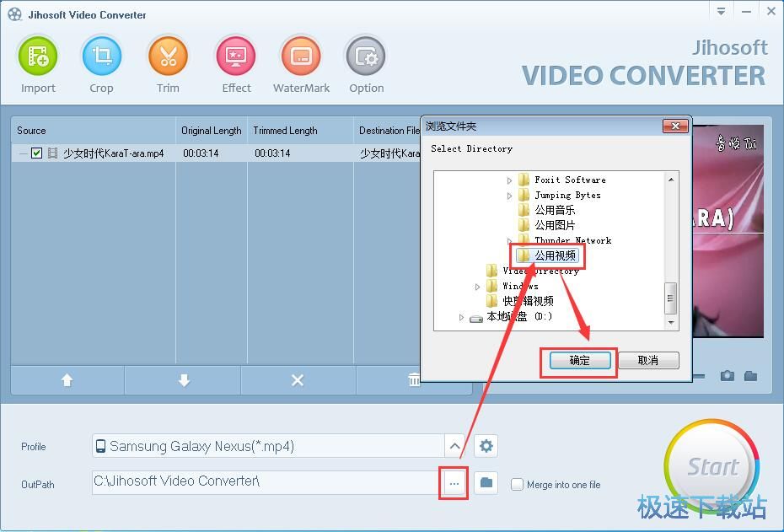This screenshot has height=532, width=784.
Task: Browse output path with ellipsis button
Action: [x=454, y=483]
